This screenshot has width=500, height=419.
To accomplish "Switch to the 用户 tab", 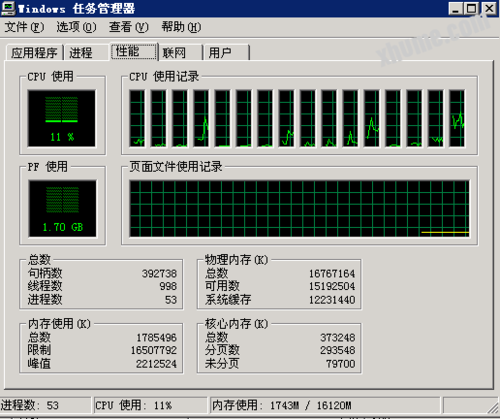I will pos(226,53).
